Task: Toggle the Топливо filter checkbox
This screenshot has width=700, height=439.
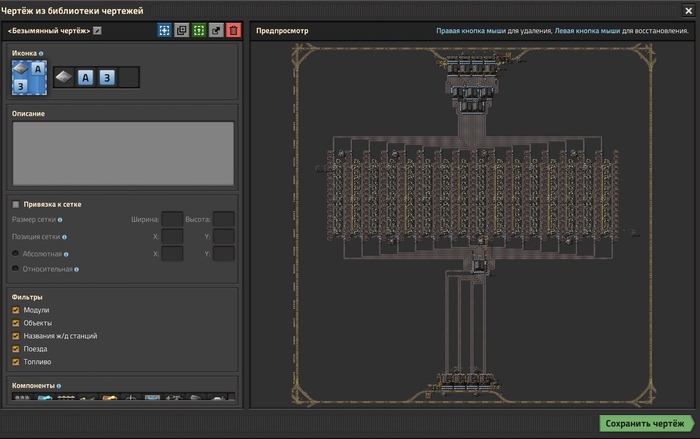Action: [x=15, y=362]
